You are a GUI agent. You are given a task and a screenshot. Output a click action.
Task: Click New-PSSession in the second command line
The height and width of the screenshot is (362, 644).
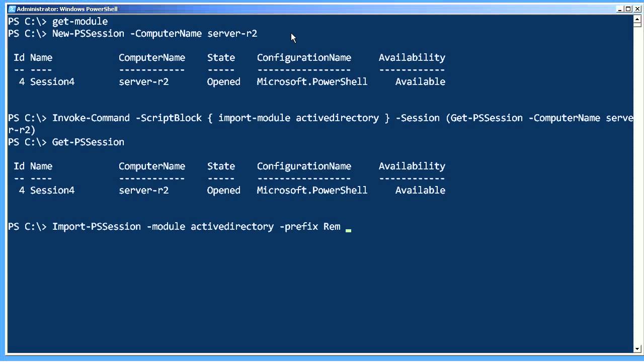(88, 33)
